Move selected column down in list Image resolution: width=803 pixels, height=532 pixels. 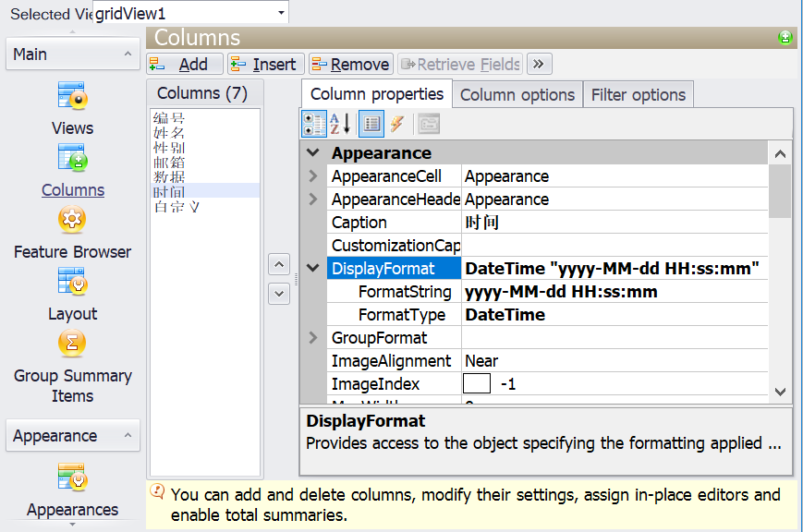tap(279, 294)
